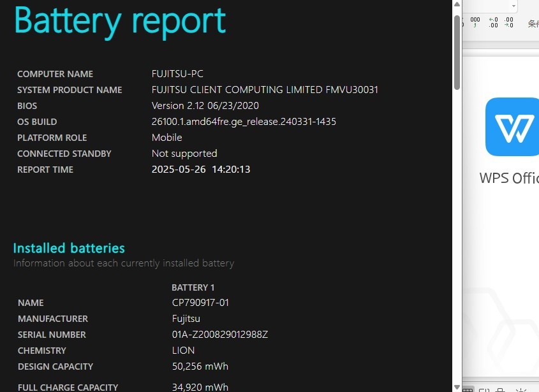Select the page layout view icon
Screen dimensions: 539x392
[484, 390]
